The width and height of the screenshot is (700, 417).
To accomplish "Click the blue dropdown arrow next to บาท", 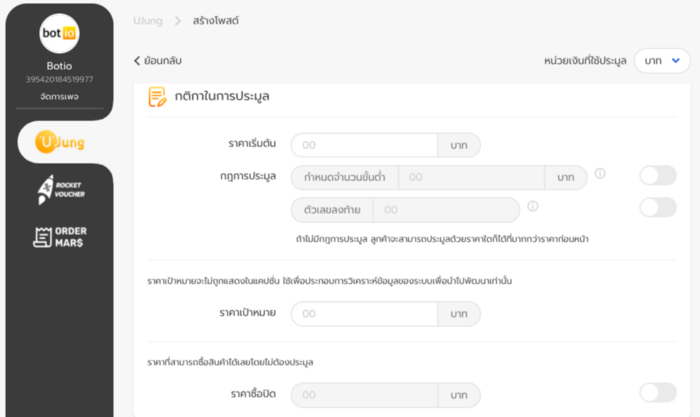I will coord(676,60).
